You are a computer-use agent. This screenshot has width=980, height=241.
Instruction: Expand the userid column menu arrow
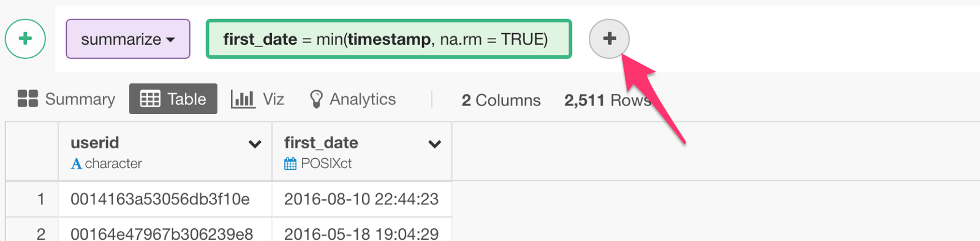point(255,145)
